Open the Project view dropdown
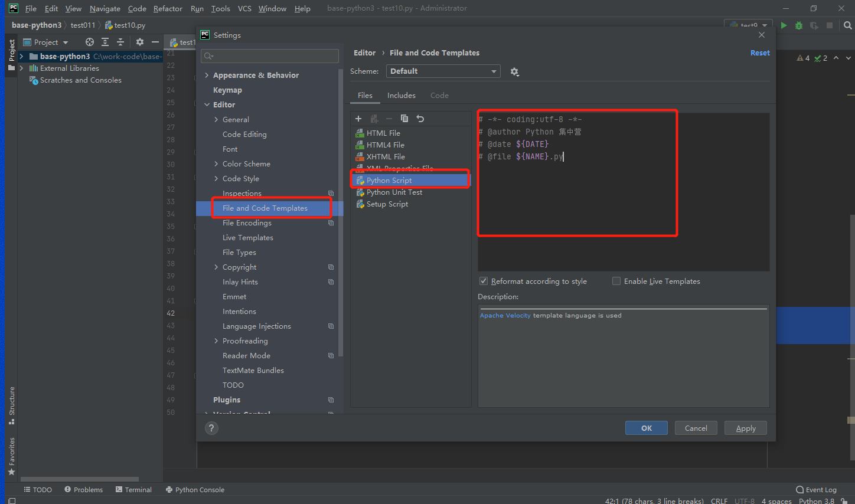The image size is (855, 504). point(46,42)
